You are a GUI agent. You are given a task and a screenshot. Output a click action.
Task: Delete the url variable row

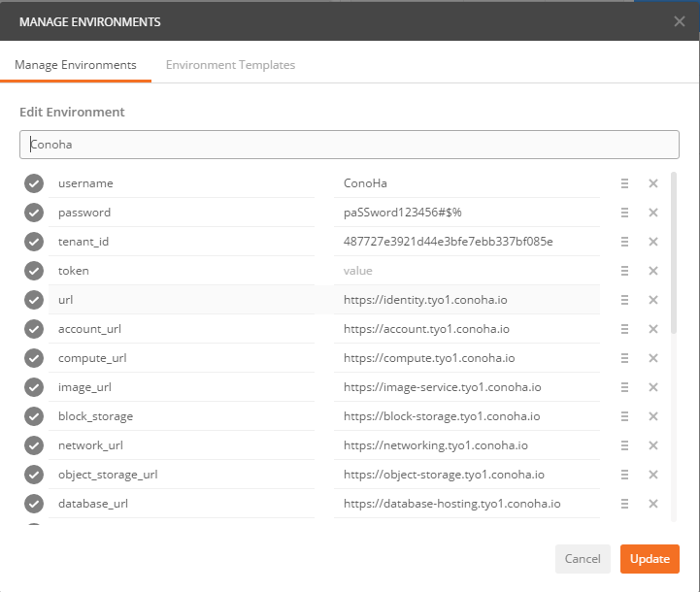[x=653, y=300]
